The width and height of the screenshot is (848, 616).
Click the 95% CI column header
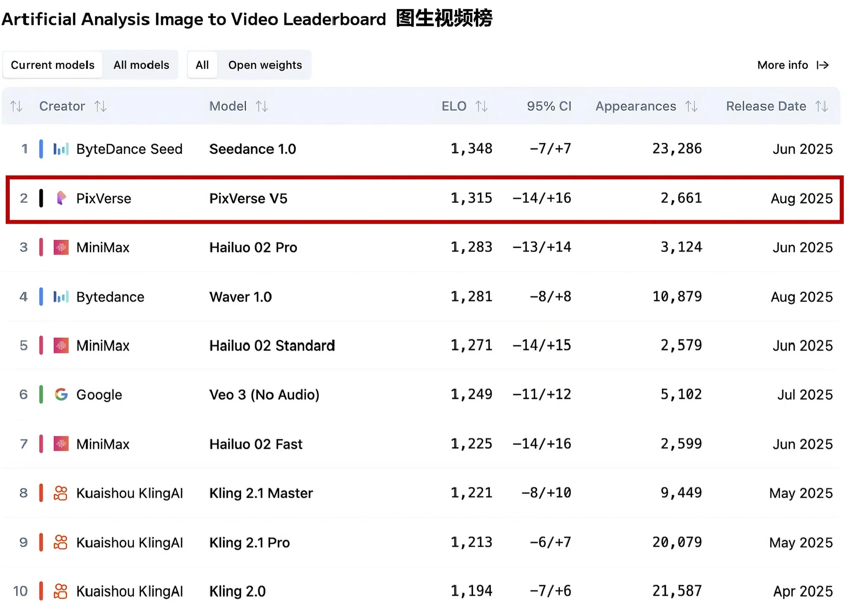[549, 106]
